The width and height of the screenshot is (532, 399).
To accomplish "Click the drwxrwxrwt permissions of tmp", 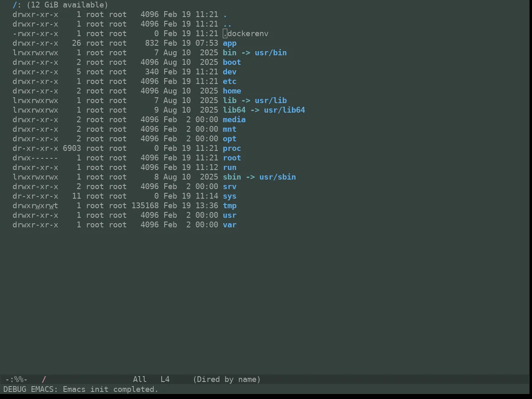I will tap(35, 206).
